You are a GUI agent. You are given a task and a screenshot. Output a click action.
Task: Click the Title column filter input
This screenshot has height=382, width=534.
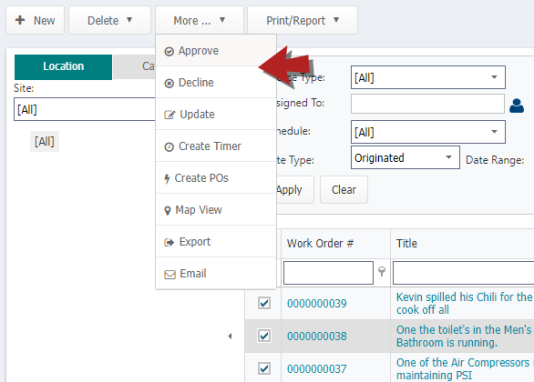(x=464, y=273)
